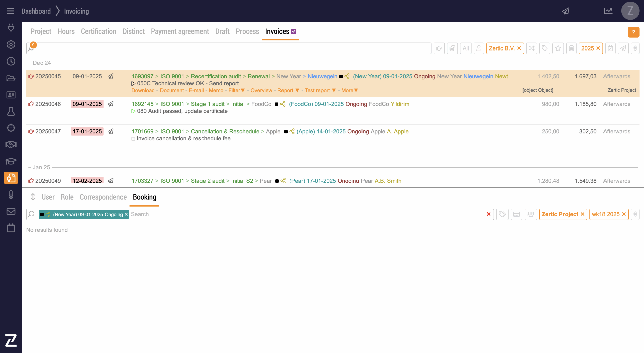Click the shuffle icon next to Zertic B.V.
This screenshot has height=353, width=644.
pyautogui.click(x=532, y=48)
